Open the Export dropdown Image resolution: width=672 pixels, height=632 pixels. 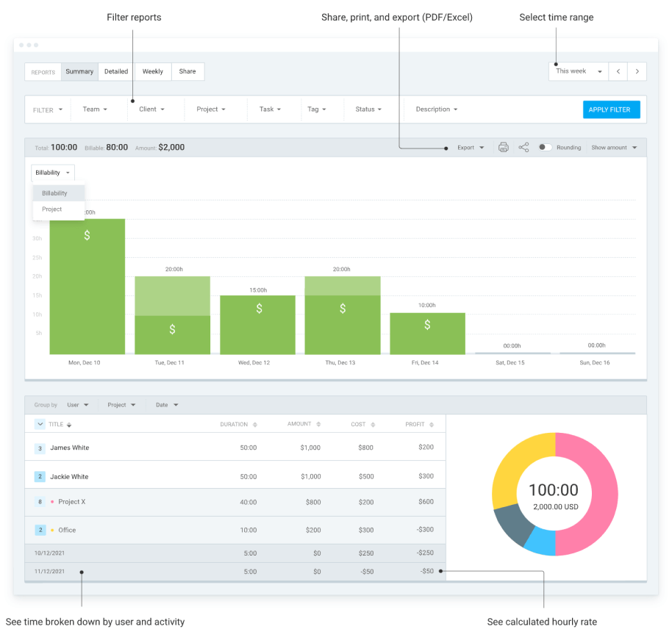[471, 148]
